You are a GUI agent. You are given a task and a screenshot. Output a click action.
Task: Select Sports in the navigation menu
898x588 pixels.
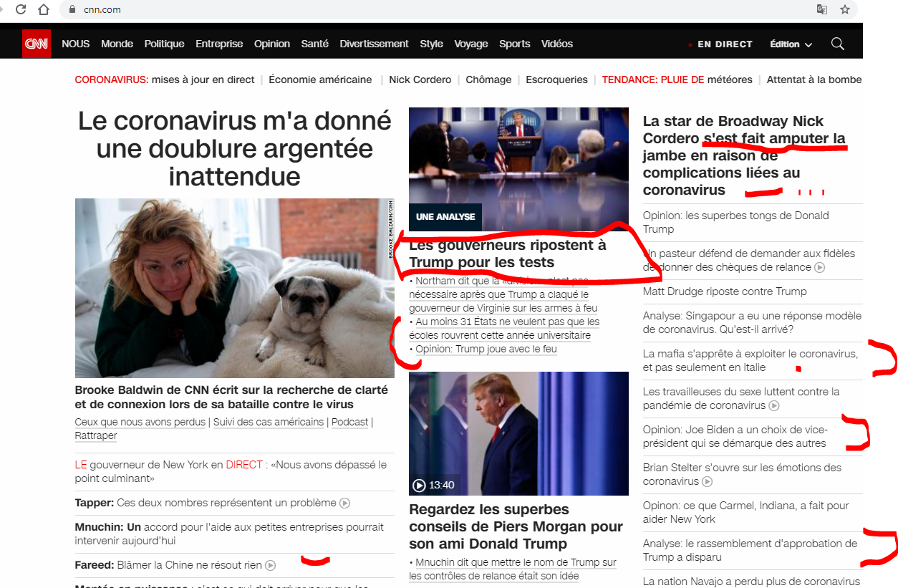(x=514, y=44)
